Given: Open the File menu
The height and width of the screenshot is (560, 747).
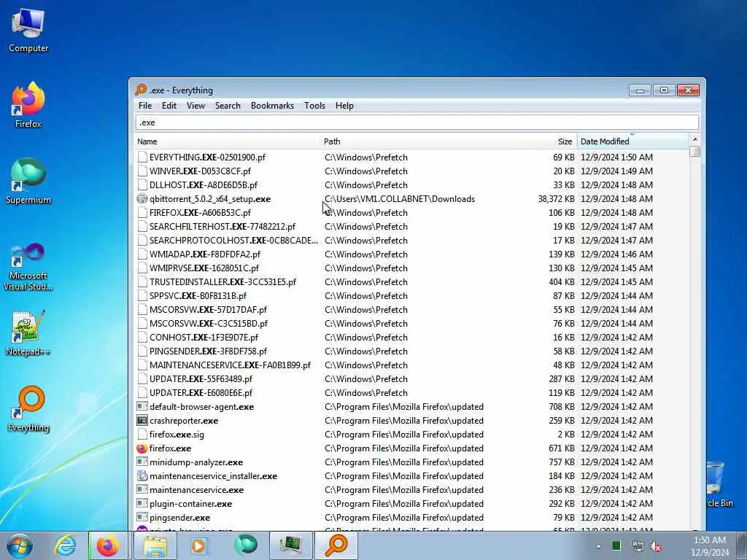Looking at the screenshot, I should 145,106.
